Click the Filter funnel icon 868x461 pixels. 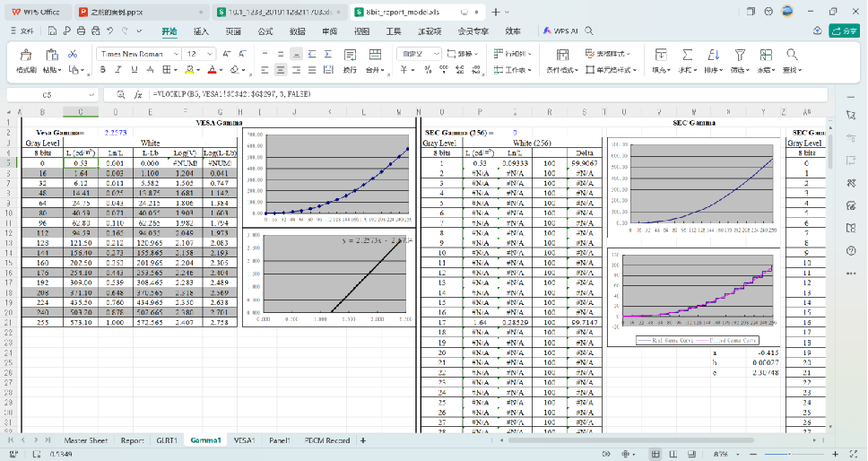[x=740, y=54]
